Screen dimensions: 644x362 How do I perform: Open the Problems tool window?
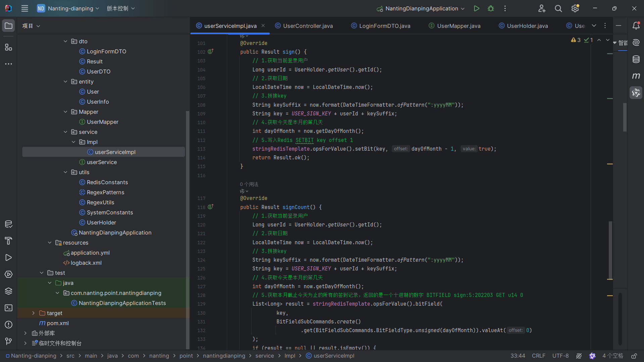[8, 324]
